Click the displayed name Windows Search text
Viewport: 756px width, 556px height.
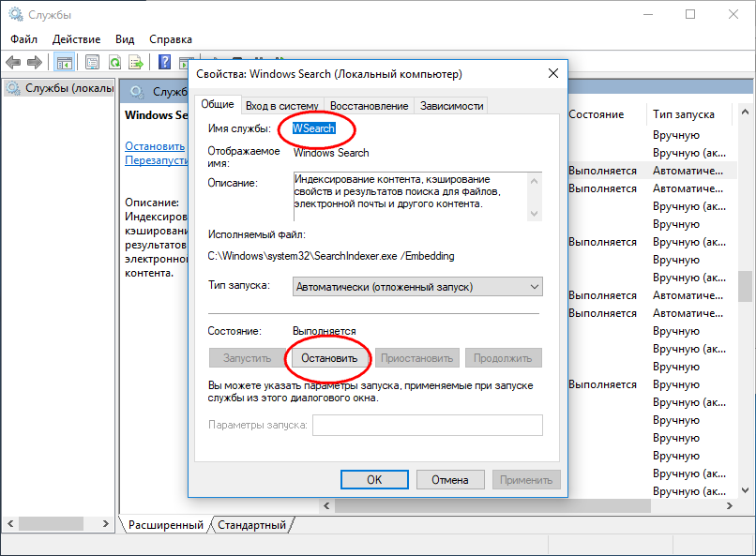[x=331, y=153]
